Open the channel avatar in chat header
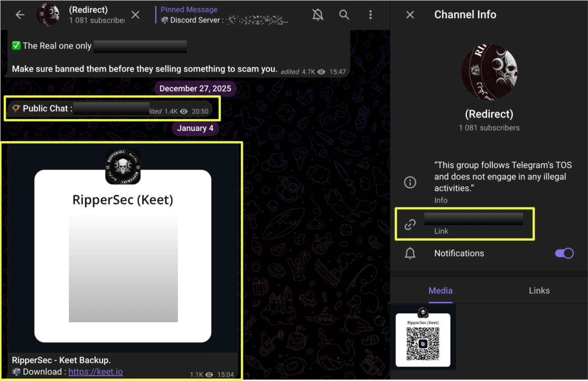This screenshot has height=381, width=588. pos(48,15)
